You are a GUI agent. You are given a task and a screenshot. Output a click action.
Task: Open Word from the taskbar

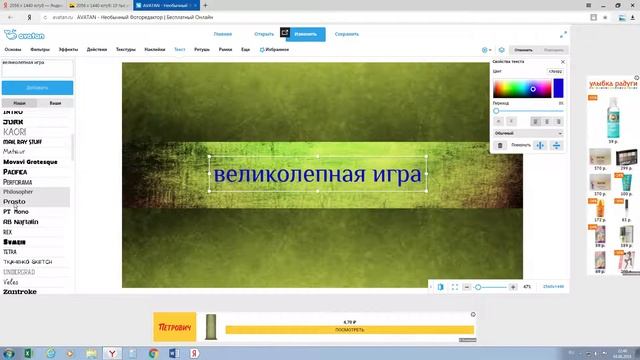tap(174, 353)
